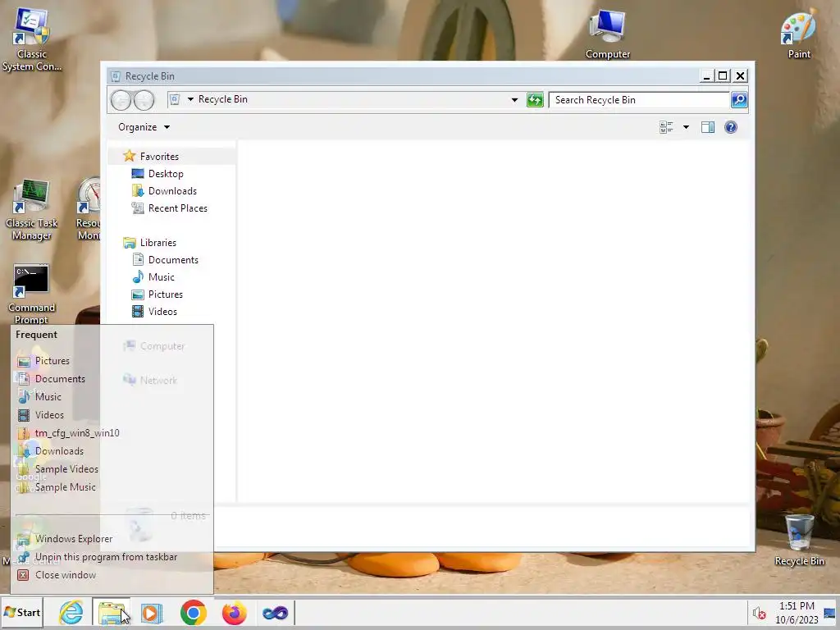The width and height of the screenshot is (840, 630).
Task: Open the Organize dropdown menu
Action: click(144, 127)
